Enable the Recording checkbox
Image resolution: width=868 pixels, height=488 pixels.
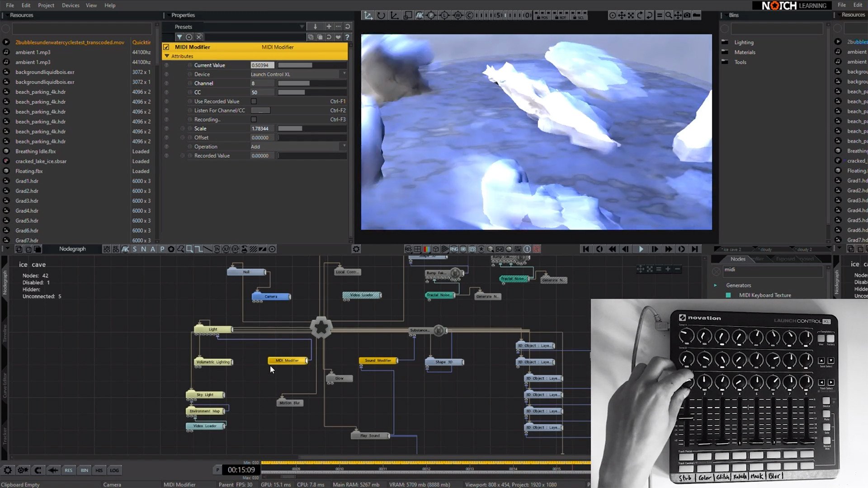[x=254, y=119]
